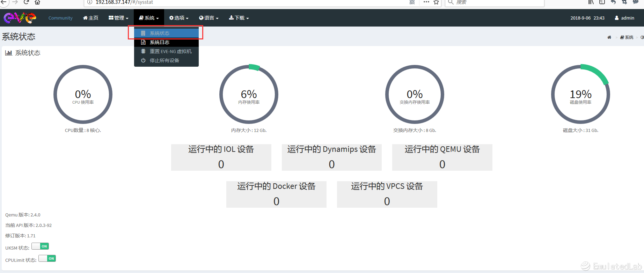Click the browser reload button
Image resolution: width=644 pixels, height=273 pixels.
[x=26, y=2]
